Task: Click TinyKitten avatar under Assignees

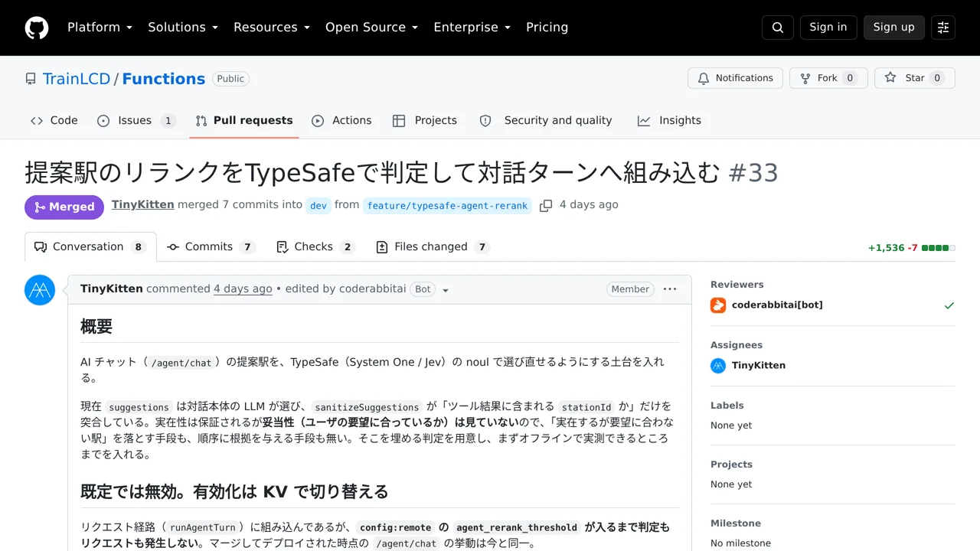Action: pyautogui.click(x=718, y=366)
